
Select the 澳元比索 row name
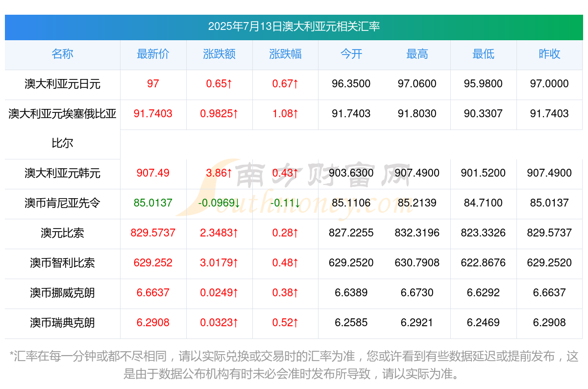pyautogui.click(x=62, y=233)
